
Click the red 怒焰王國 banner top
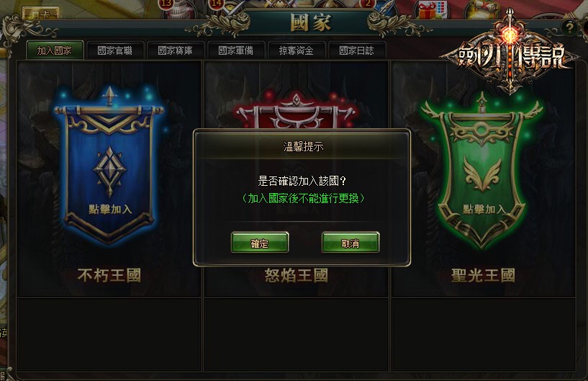(x=296, y=109)
